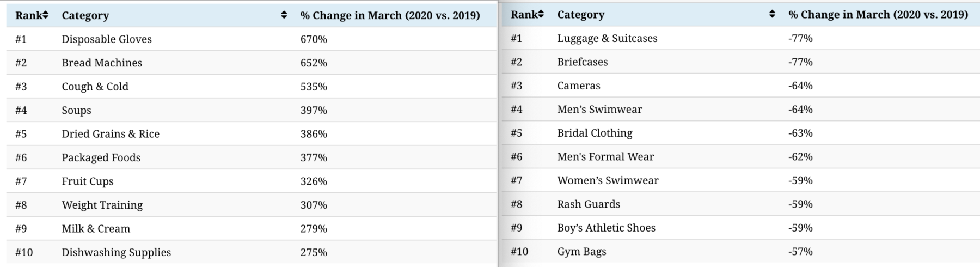Screen dimensions: 980x267
Task: Select the Bread Machines row
Action: click(x=252, y=63)
